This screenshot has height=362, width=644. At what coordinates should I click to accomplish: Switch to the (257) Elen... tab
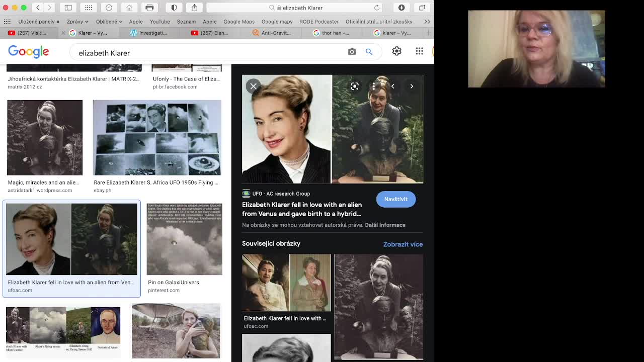coord(209,33)
